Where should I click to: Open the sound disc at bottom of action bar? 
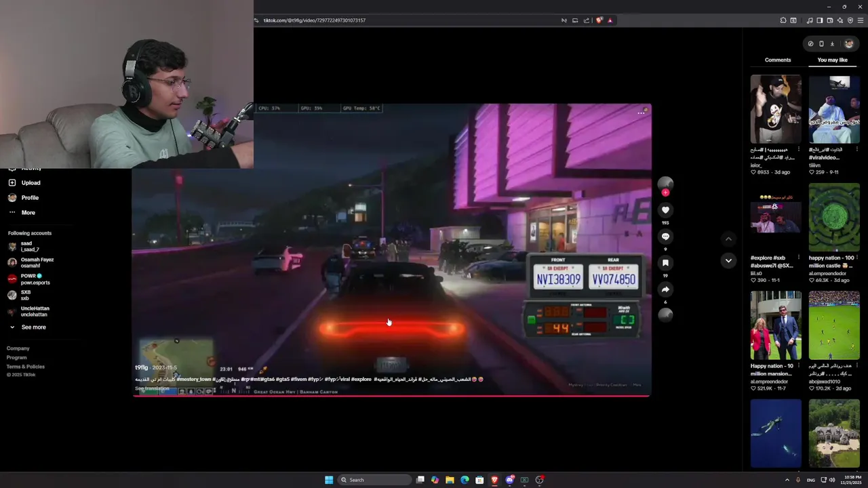click(x=665, y=314)
